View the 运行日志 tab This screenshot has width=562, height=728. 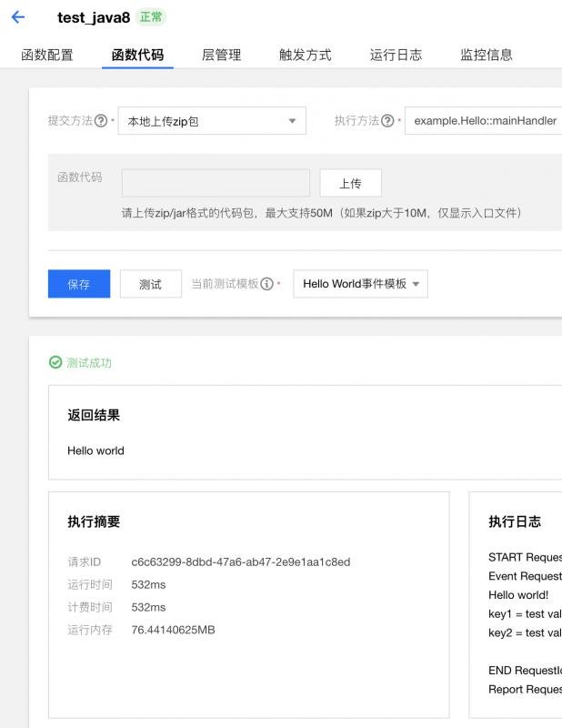[x=396, y=55]
